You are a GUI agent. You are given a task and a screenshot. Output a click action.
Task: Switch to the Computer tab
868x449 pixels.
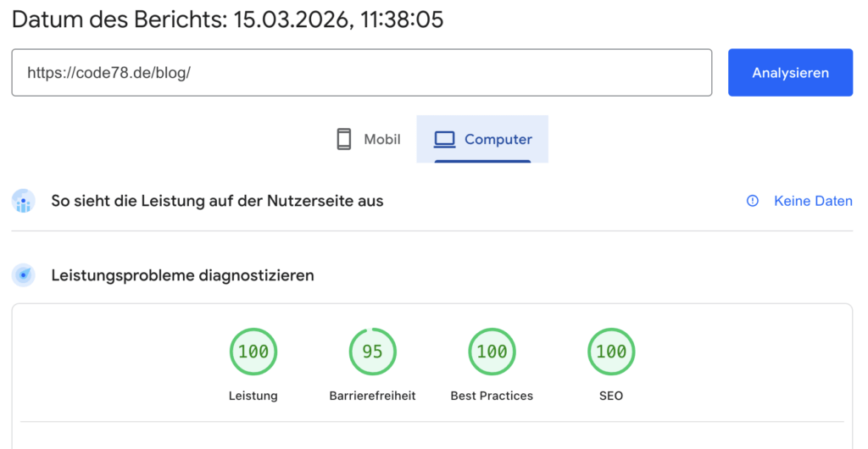[482, 139]
